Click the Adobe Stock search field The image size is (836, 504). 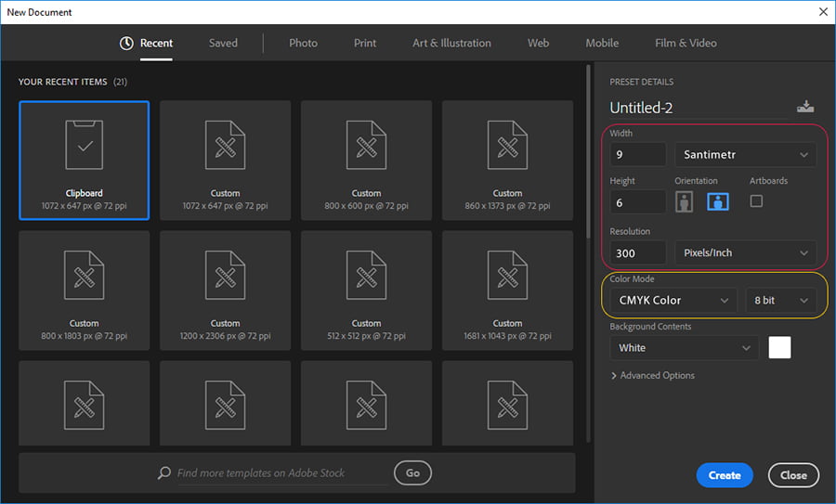pos(281,473)
